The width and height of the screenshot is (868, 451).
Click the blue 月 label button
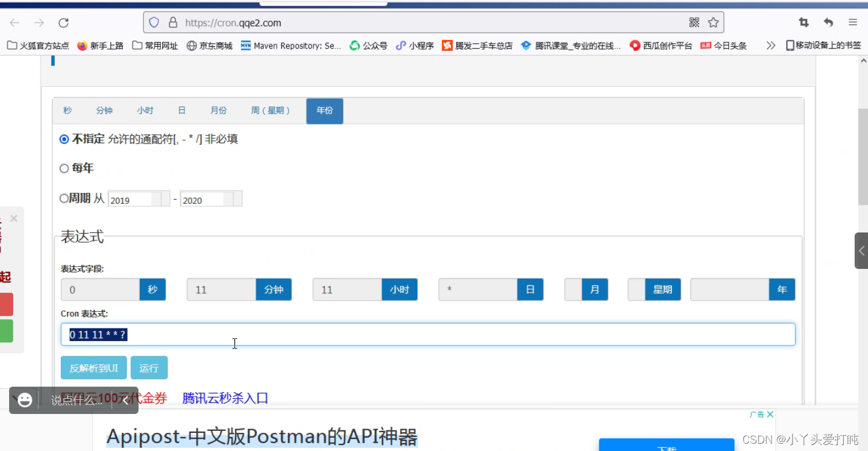click(595, 290)
